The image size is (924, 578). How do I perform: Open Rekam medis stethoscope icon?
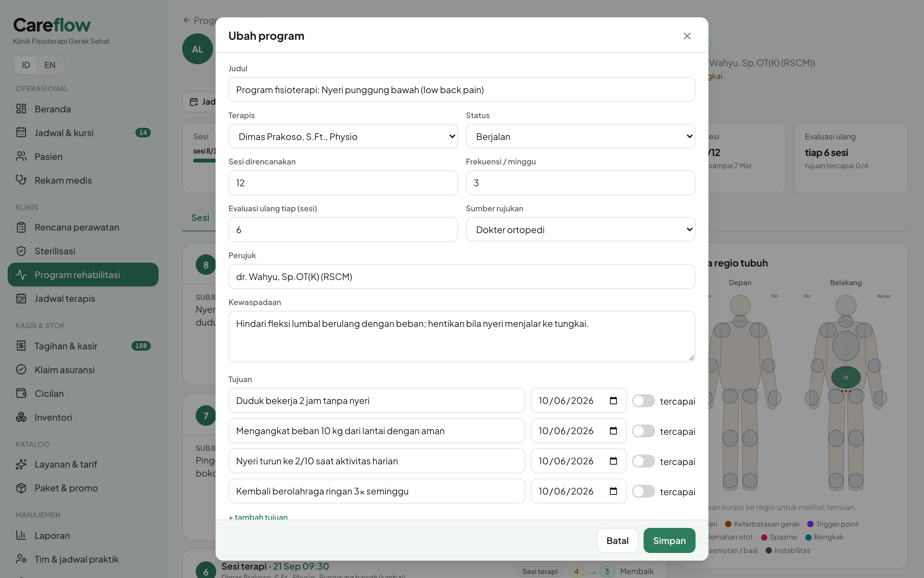tap(21, 180)
